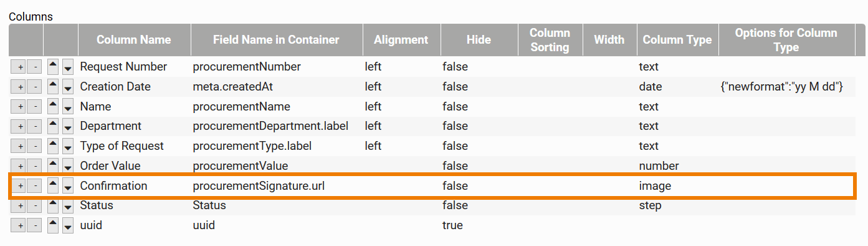Add a row after Confirmation

pyautogui.click(x=19, y=187)
